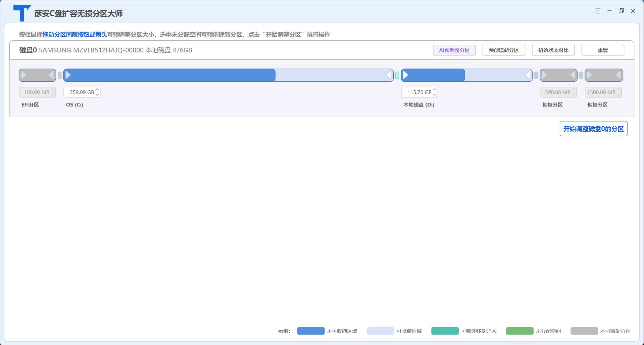Click left arrow handle of OS (C:) bar
The width and height of the screenshot is (644, 345).
click(68, 75)
